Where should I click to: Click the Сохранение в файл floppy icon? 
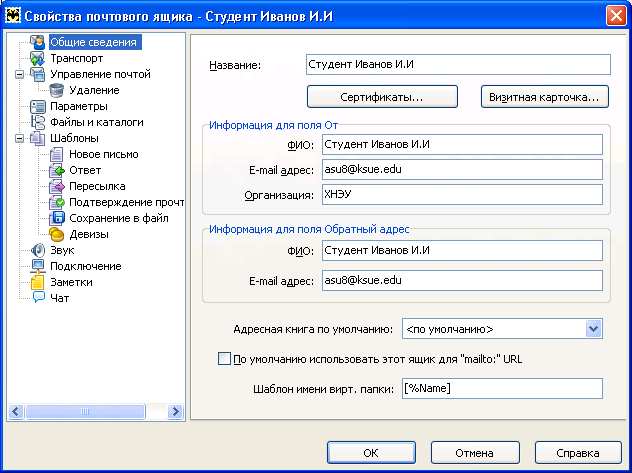point(57,218)
